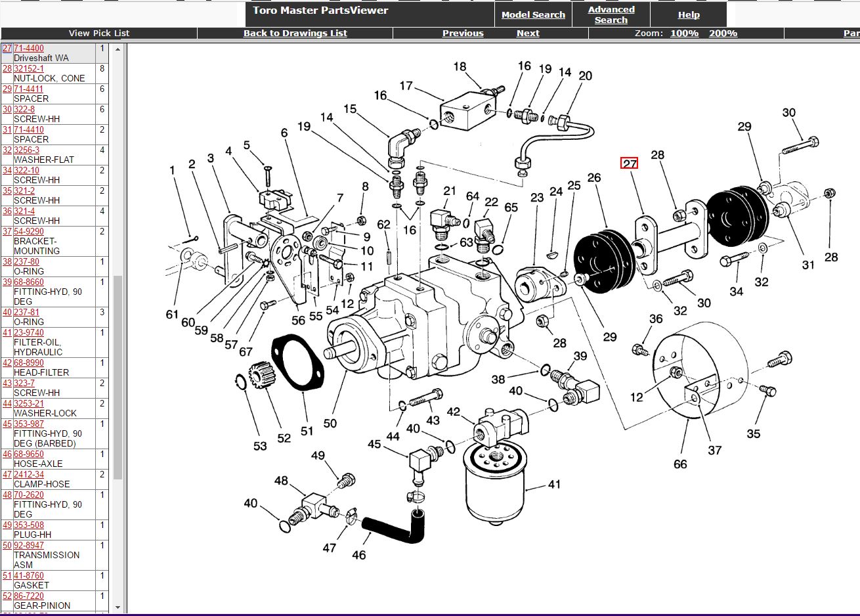Click the parts list scroll-down arrow
860x616 pixels.
click(118, 607)
